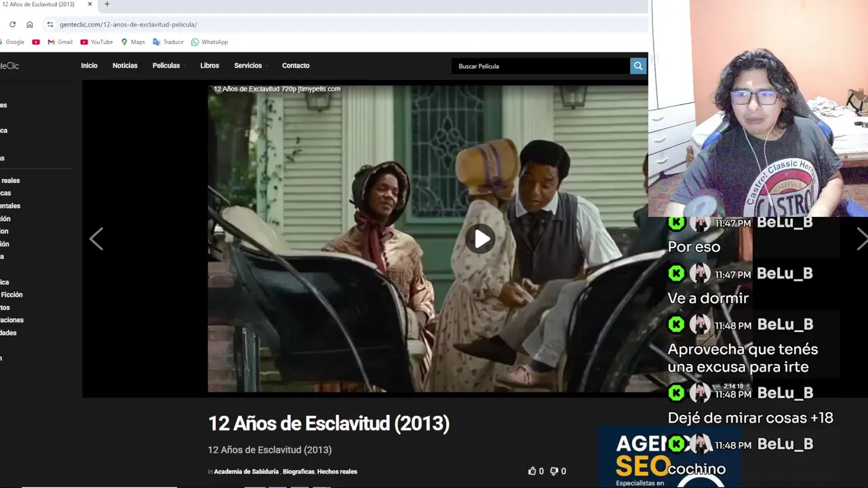Open the Biograficas category link
The width and height of the screenshot is (868, 488).
pos(298,472)
